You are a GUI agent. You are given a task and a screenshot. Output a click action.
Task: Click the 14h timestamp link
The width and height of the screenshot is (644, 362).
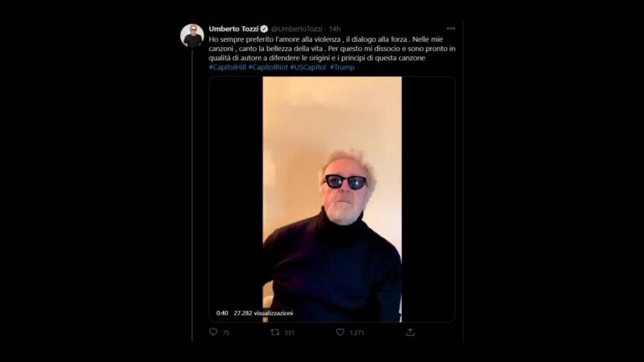[x=335, y=28]
